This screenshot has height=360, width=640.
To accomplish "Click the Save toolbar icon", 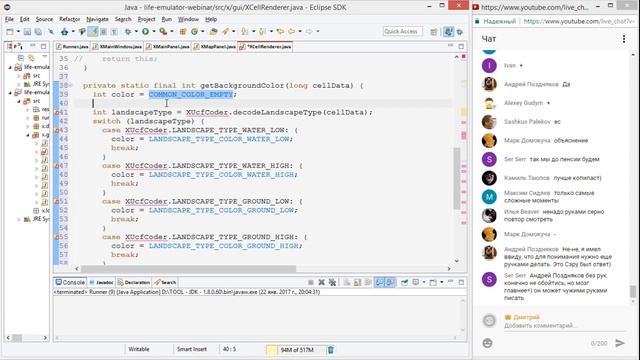I will [x=27, y=31].
